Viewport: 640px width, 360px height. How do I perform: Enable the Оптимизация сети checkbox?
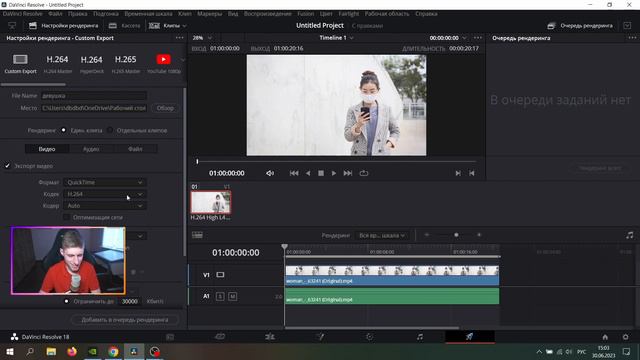point(66,218)
